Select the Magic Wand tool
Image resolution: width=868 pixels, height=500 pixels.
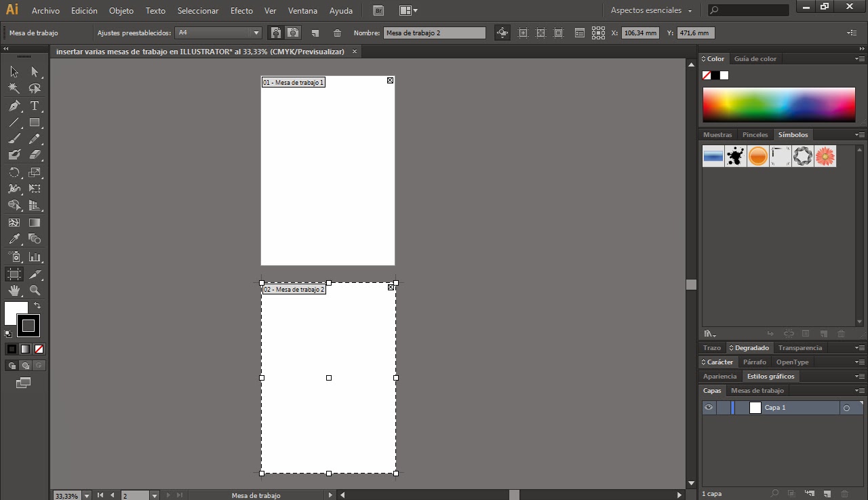pos(14,88)
